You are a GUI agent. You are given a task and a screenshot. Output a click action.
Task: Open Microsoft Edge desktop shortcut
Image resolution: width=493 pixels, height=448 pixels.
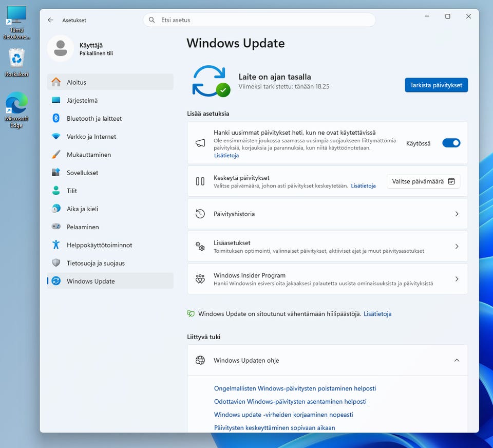pos(16,109)
